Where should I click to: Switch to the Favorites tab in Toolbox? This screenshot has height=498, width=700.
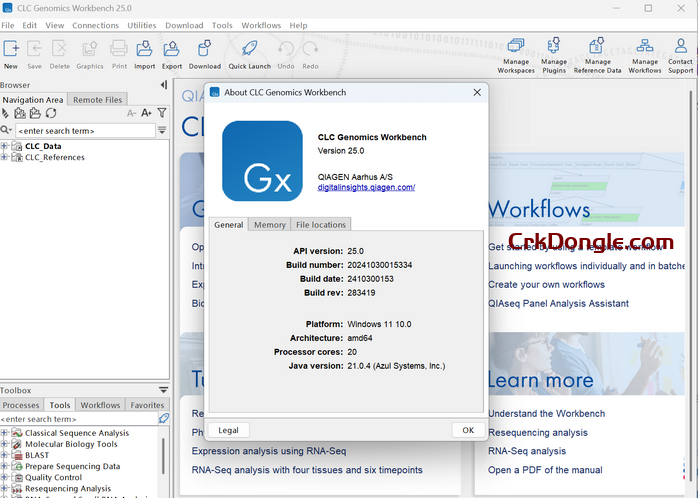pos(147,405)
